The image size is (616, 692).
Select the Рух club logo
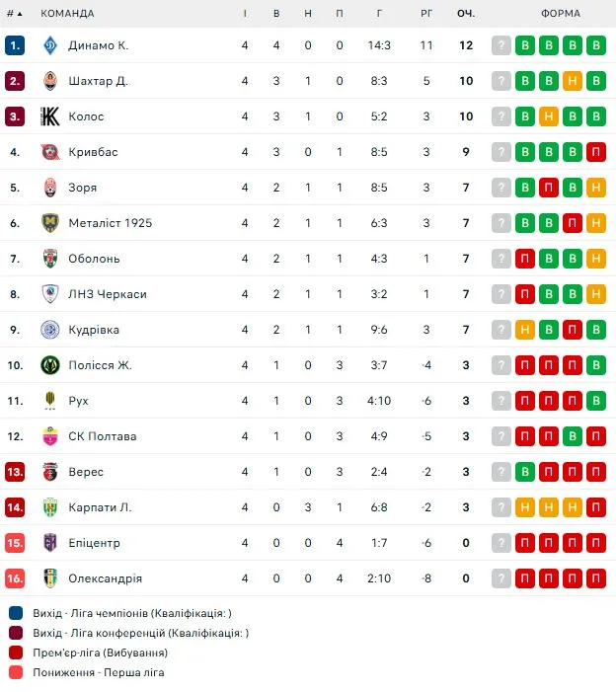tap(50, 401)
